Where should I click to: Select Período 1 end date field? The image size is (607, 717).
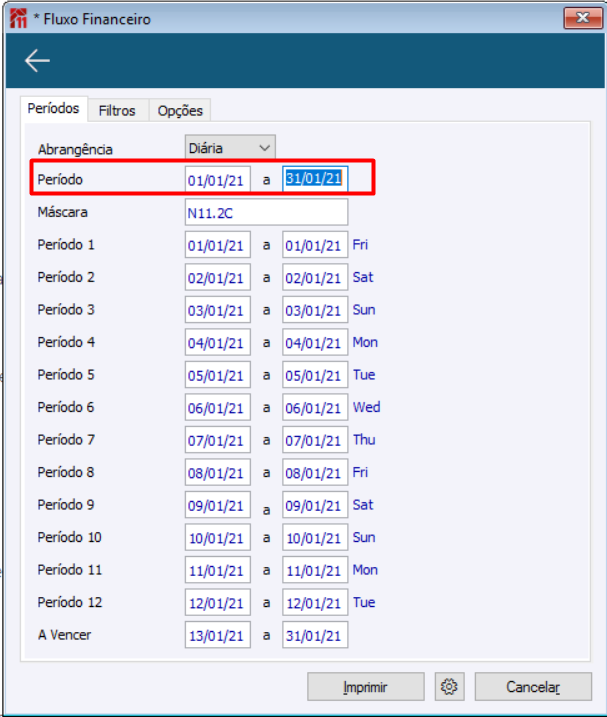tap(315, 245)
